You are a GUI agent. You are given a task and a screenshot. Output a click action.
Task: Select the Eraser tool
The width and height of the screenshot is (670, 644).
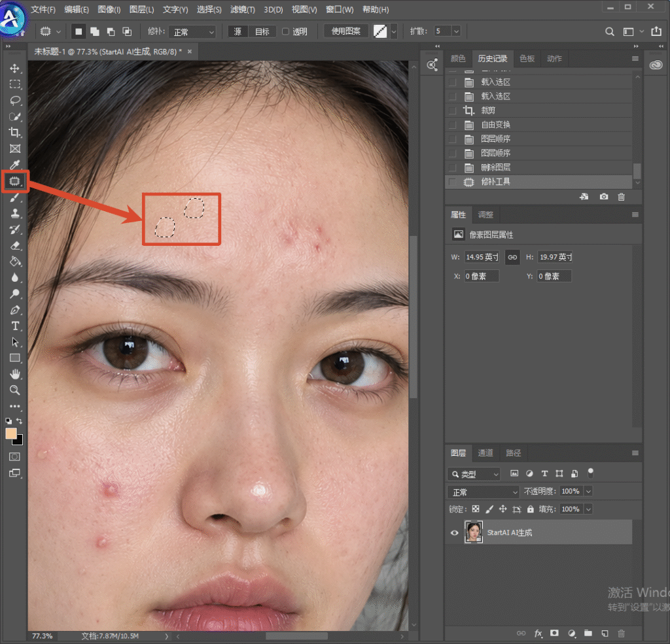coord(15,246)
